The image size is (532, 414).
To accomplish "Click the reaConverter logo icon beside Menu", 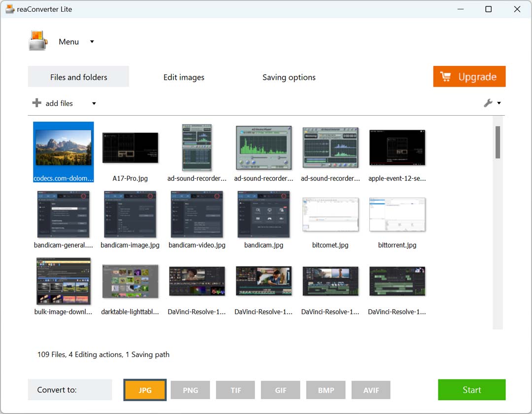I will (37, 41).
